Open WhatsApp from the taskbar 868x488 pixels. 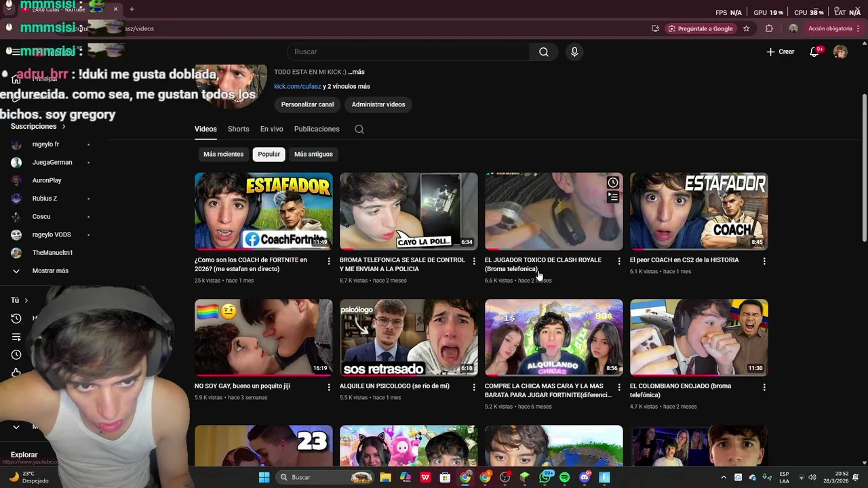coord(545,477)
